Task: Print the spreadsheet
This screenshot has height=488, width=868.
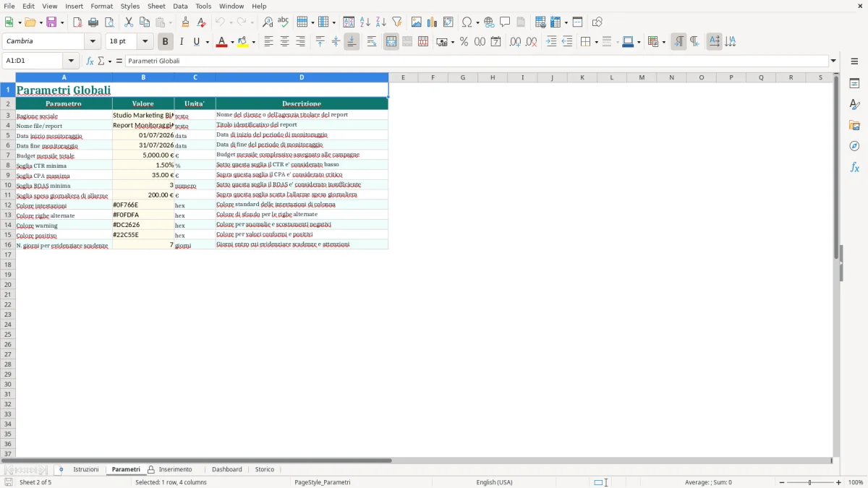Action: 93,22
